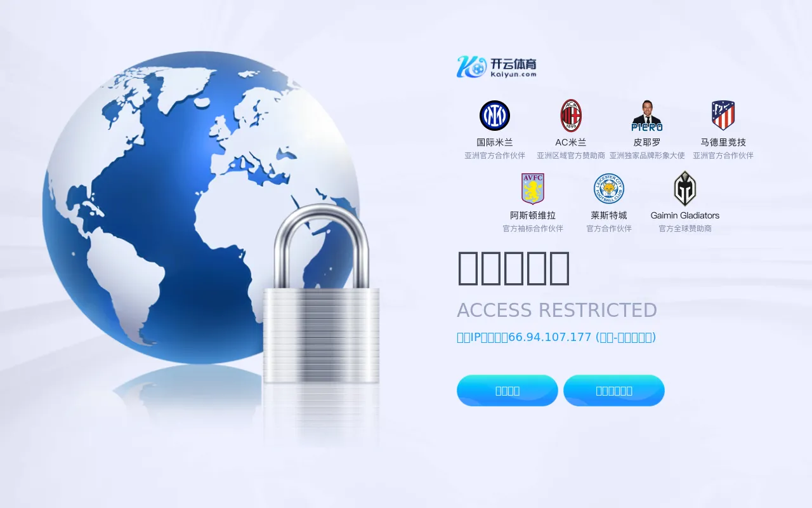
Task: Click the Leicester City fox crest
Action: tap(609, 189)
